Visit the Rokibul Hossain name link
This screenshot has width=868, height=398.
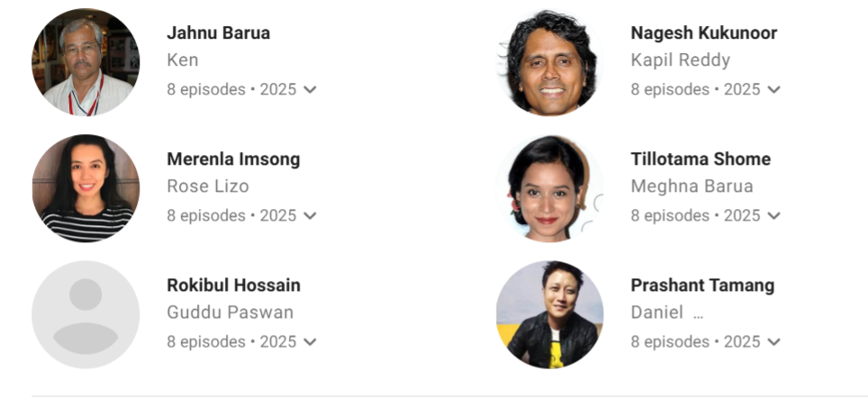(233, 285)
